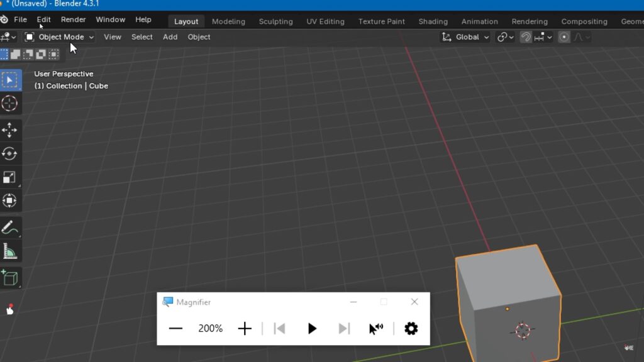Switch to the Rendering workspace tab
Image resolution: width=644 pixels, height=362 pixels.
point(530,21)
